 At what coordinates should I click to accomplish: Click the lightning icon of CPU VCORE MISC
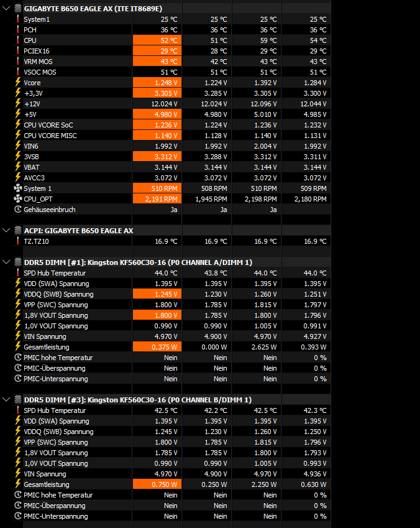coord(18,135)
